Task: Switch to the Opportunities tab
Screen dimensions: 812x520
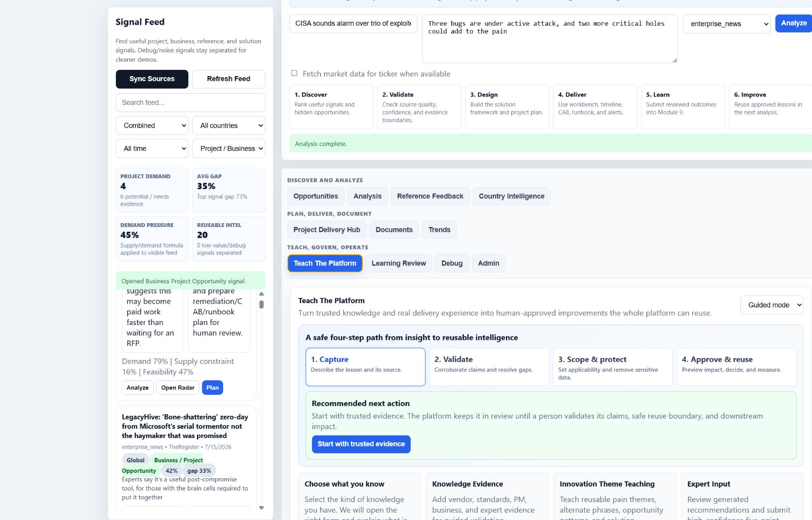Action: (x=316, y=196)
